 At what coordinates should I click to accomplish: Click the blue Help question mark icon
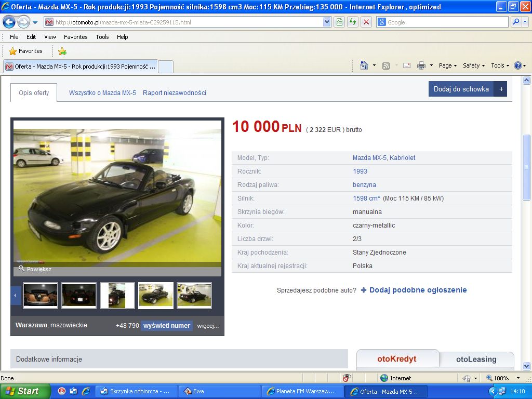click(518, 65)
